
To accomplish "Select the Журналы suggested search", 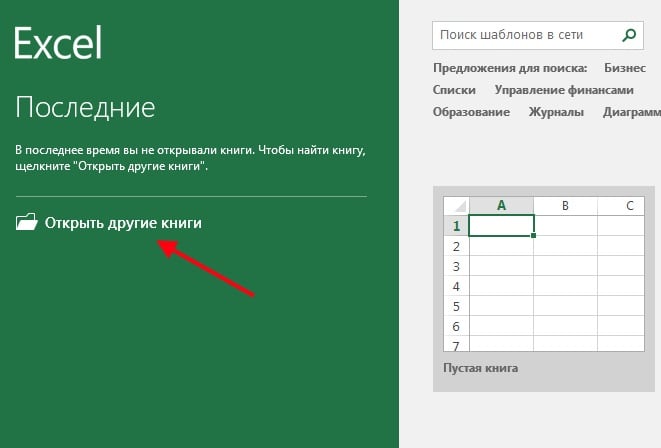I will [x=556, y=112].
